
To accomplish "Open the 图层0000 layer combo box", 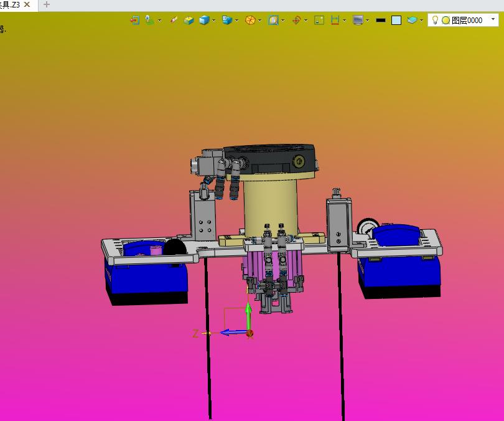I will [x=463, y=21].
